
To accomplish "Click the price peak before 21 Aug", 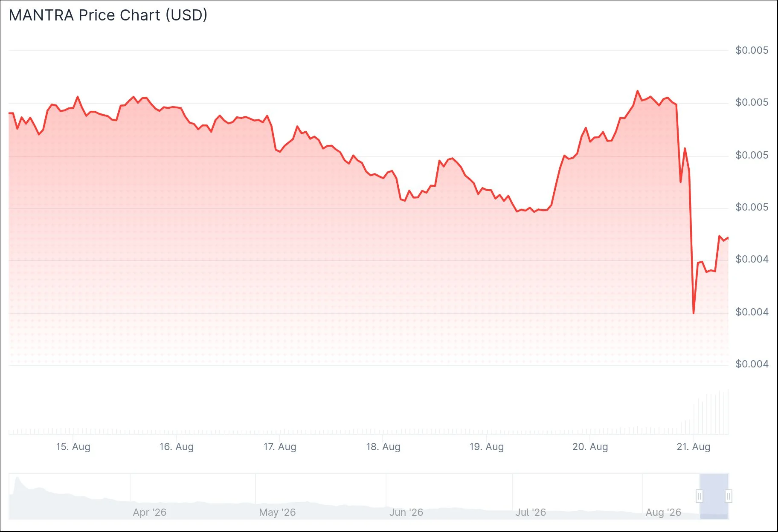I will click(x=638, y=91).
